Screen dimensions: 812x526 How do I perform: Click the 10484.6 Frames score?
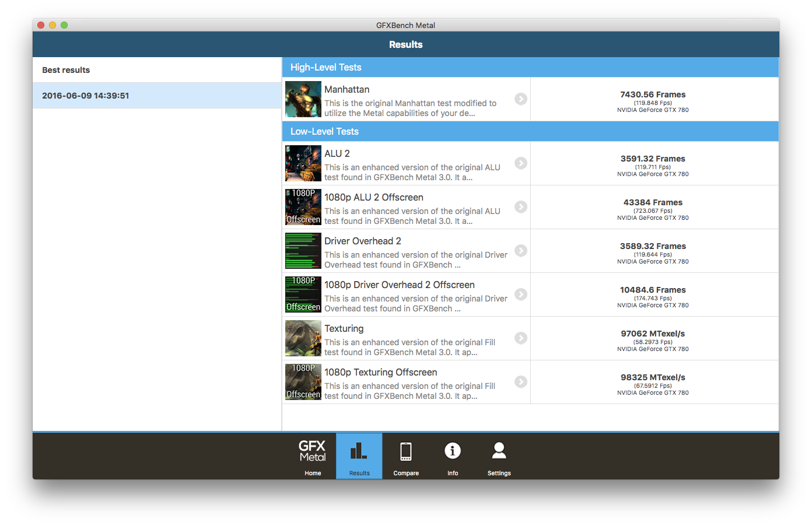coord(653,290)
